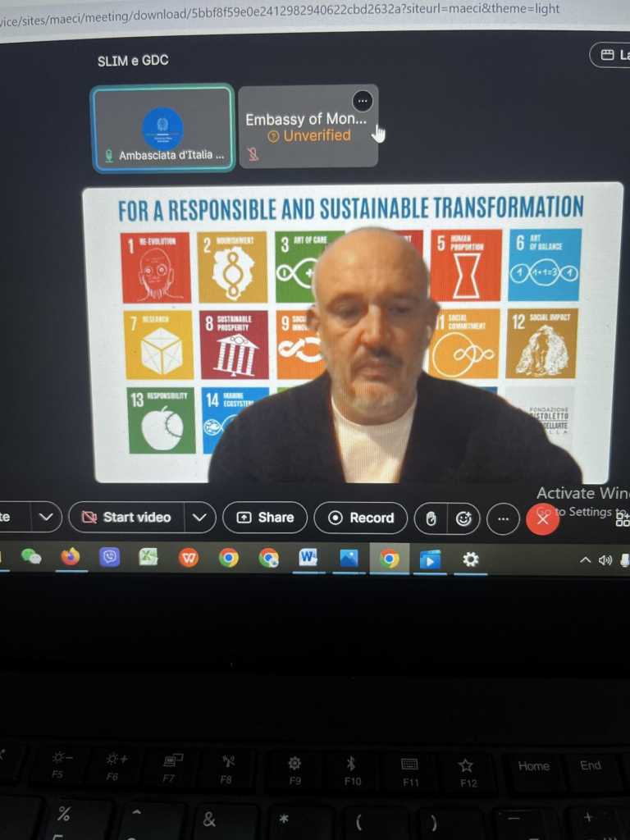Open Word from the taskbar

click(308, 558)
